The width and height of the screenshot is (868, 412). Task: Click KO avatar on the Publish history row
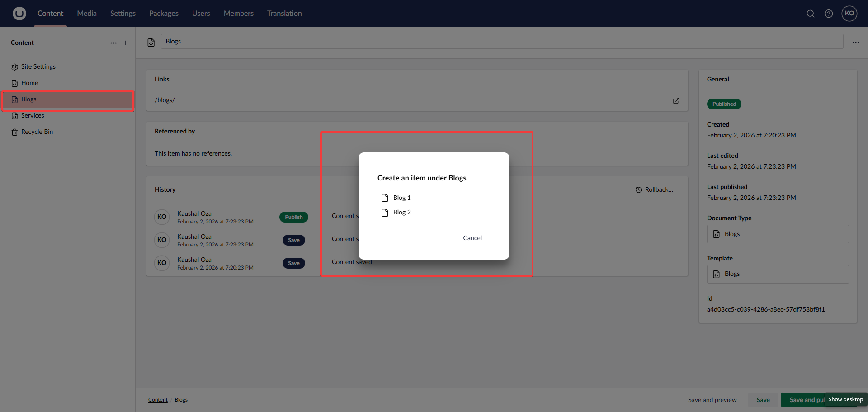point(162,217)
